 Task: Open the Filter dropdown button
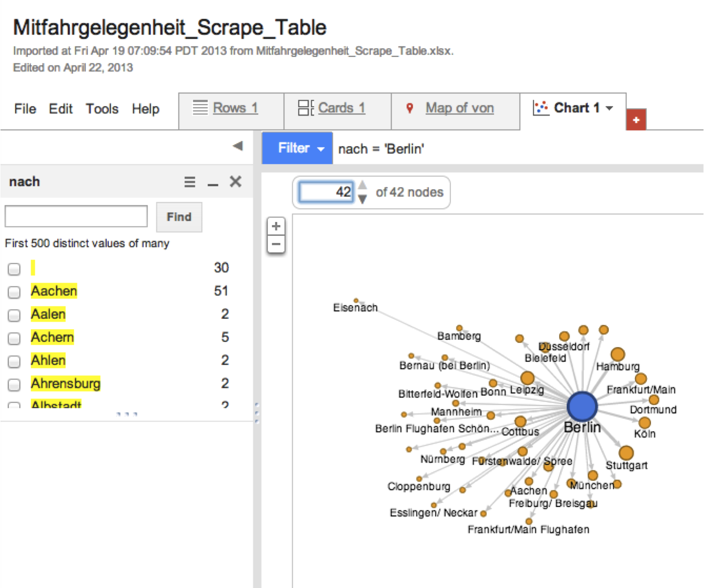tap(297, 148)
